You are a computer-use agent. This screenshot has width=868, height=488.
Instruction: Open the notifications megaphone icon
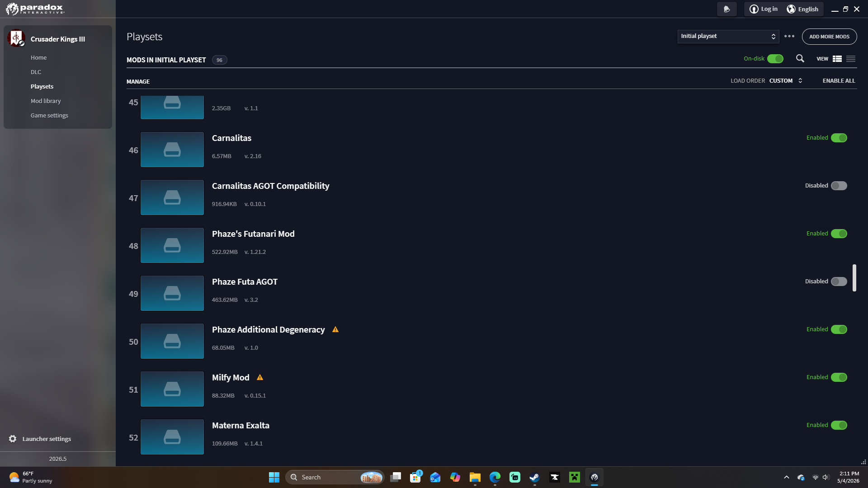(726, 9)
